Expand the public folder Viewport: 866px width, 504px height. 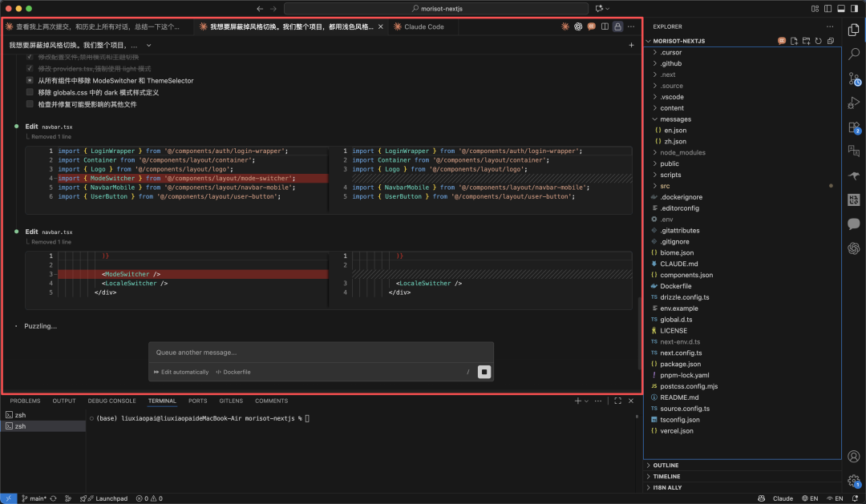tap(670, 164)
